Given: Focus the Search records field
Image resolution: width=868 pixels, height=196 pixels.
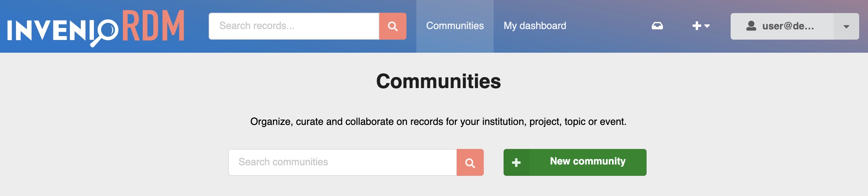Looking at the screenshot, I should (294, 26).
